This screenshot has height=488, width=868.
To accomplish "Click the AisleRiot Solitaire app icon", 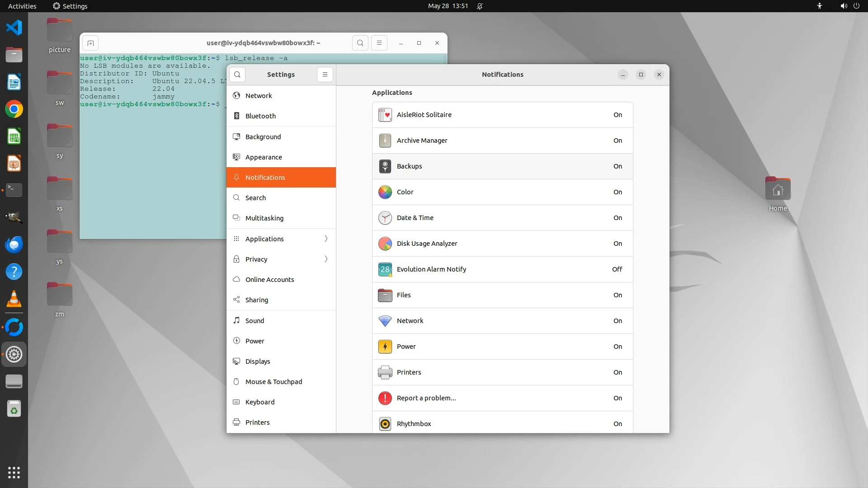I will (x=385, y=115).
